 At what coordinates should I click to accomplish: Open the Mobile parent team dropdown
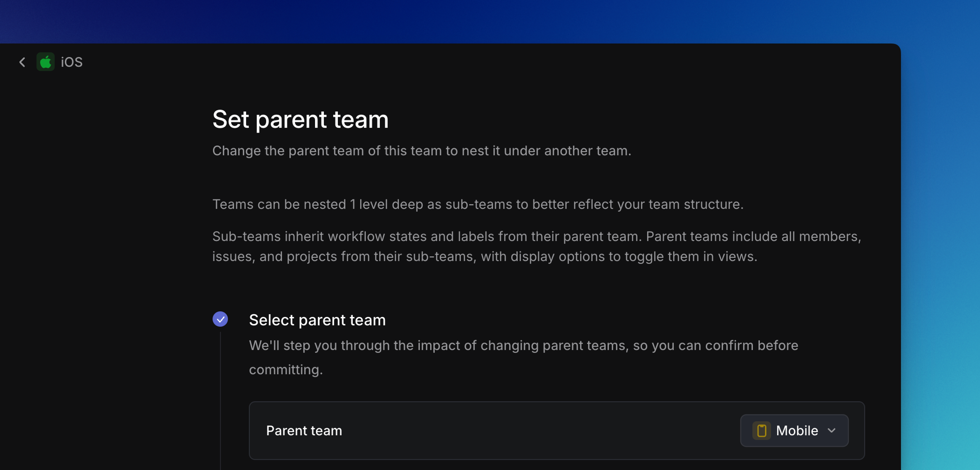(794, 431)
